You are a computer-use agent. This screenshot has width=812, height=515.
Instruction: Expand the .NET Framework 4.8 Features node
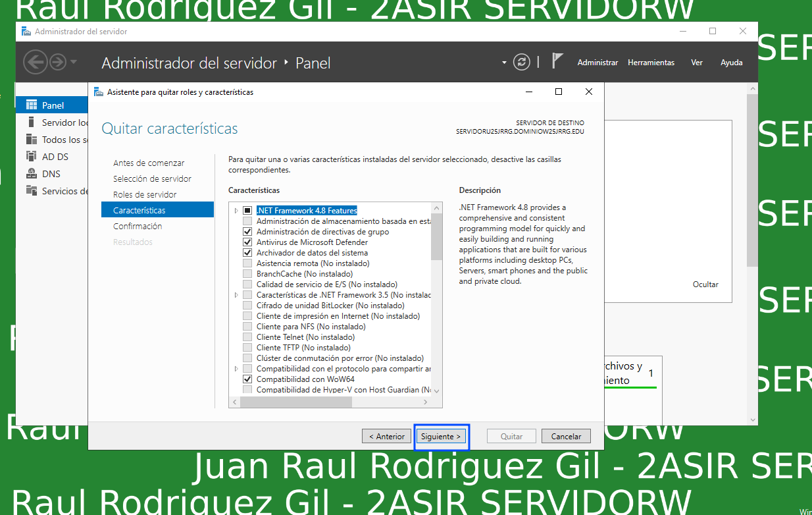point(236,211)
